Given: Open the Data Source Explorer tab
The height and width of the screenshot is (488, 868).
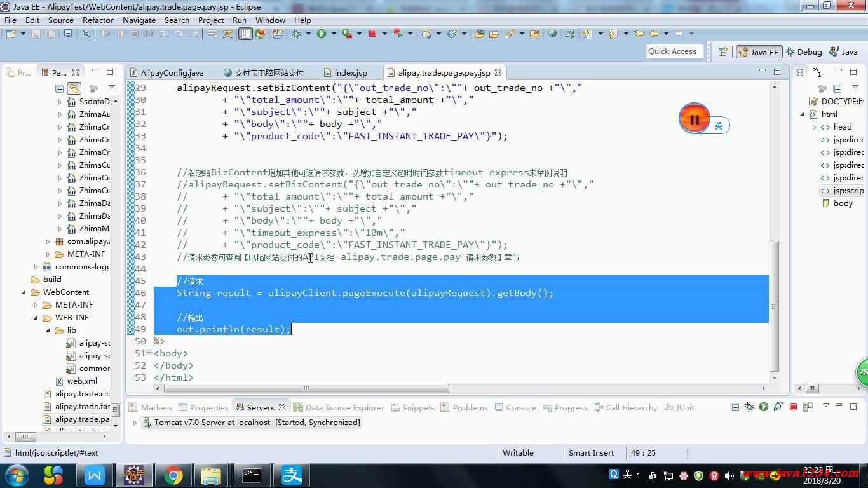Looking at the screenshot, I should pyautogui.click(x=338, y=407).
